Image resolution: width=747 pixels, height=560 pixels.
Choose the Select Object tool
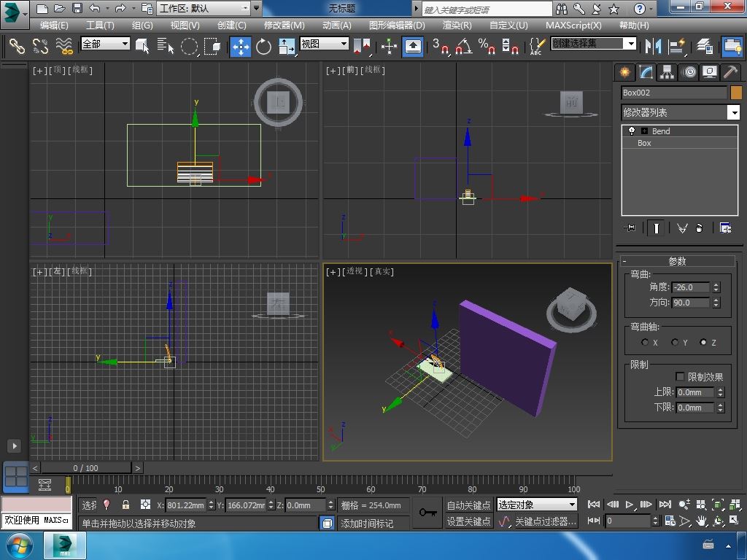pyautogui.click(x=142, y=46)
